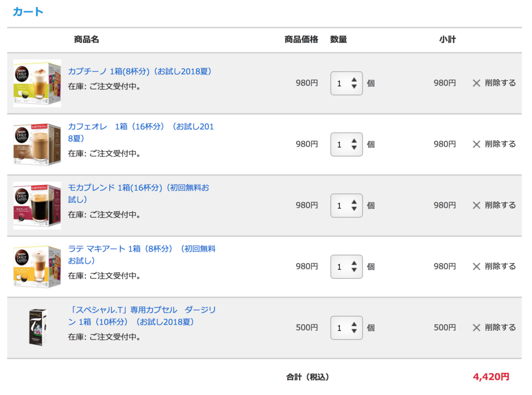Increase モカブレンド quantity with up arrow
Image resolution: width=532 pixels, height=395 pixels.
[x=354, y=202]
